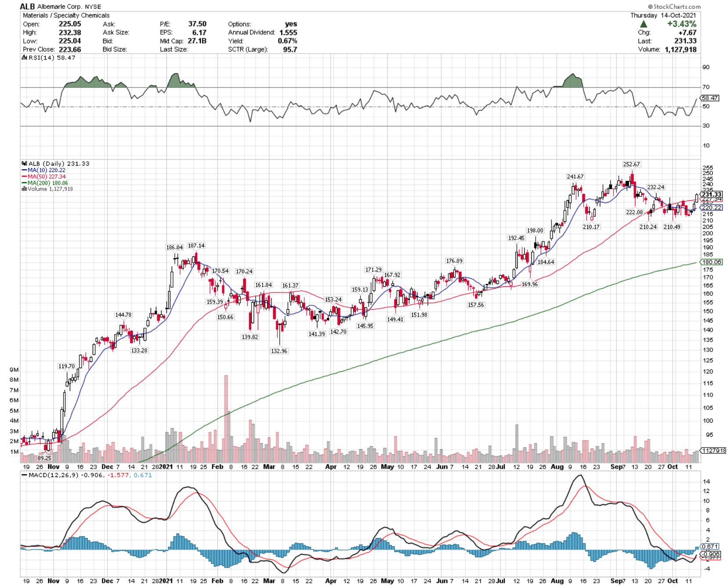
Task: Click the 192.45 price annotation
Action: tap(516, 238)
